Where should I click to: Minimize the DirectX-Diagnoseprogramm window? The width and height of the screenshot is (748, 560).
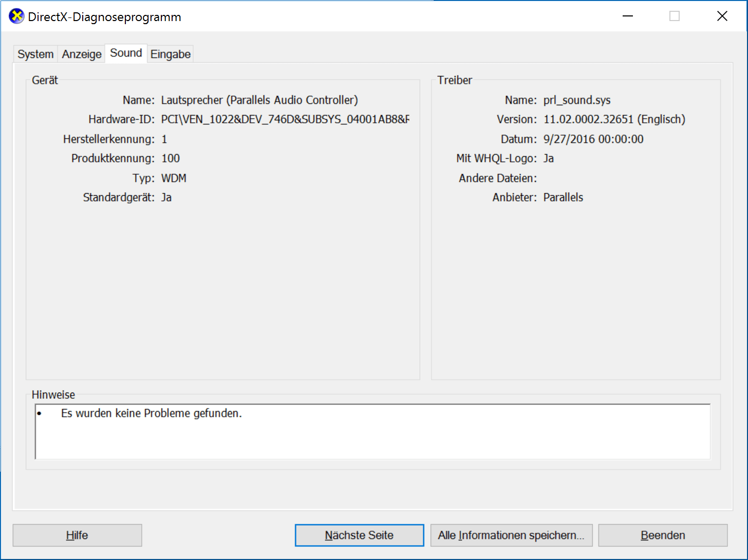(627, 16)
